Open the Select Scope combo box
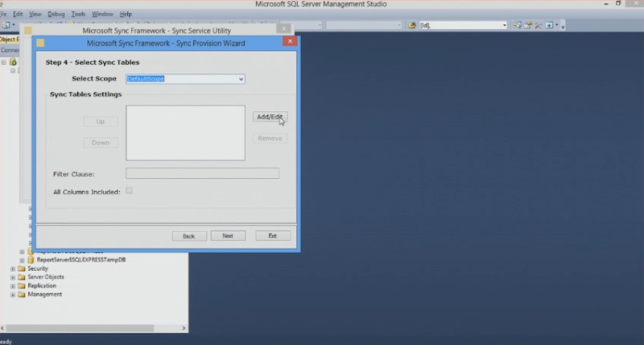This screenshot has width=644, height=345. (x=185, y=78)
